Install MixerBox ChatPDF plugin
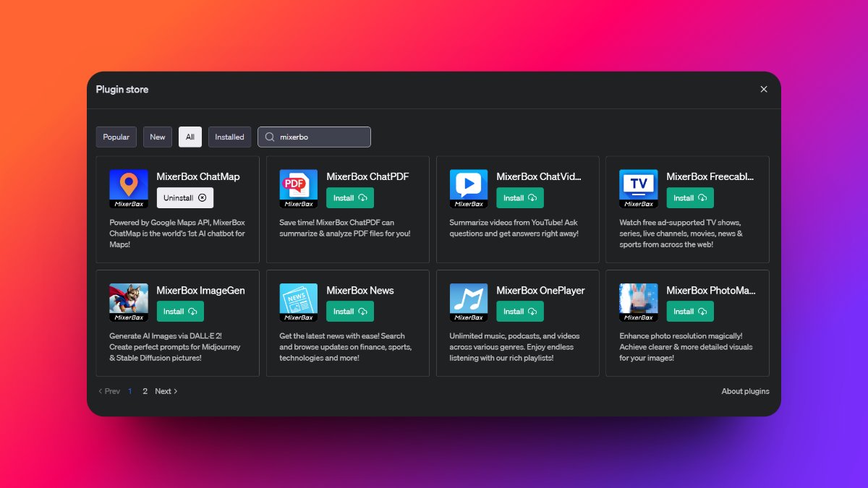This screenshot has height=488, width=868. click(x=350, y=198)
